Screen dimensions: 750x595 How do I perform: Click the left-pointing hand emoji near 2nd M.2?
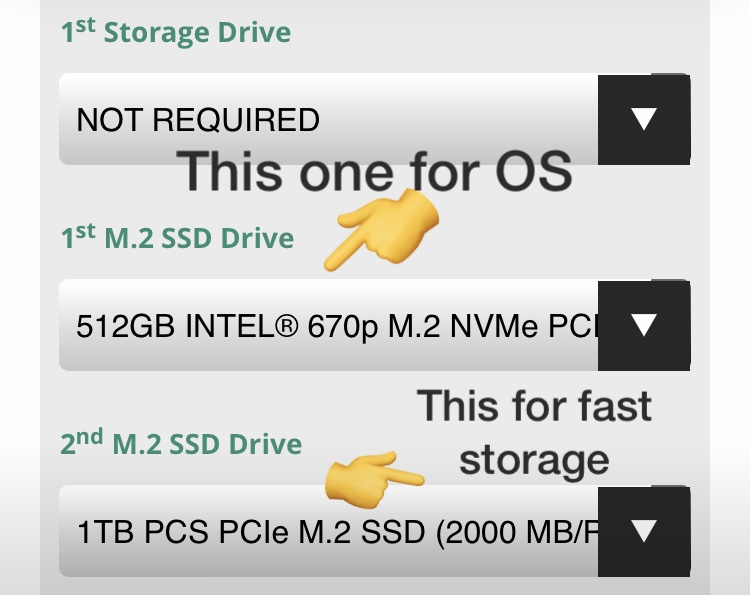[374, 480]
